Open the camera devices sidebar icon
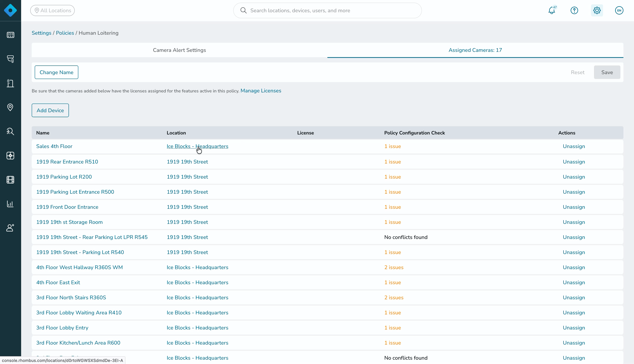The image size is (634, 364). click(10, 59)
